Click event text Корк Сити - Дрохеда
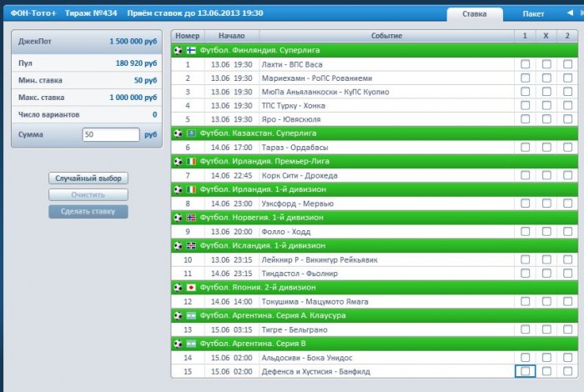 tap(300, 175)
